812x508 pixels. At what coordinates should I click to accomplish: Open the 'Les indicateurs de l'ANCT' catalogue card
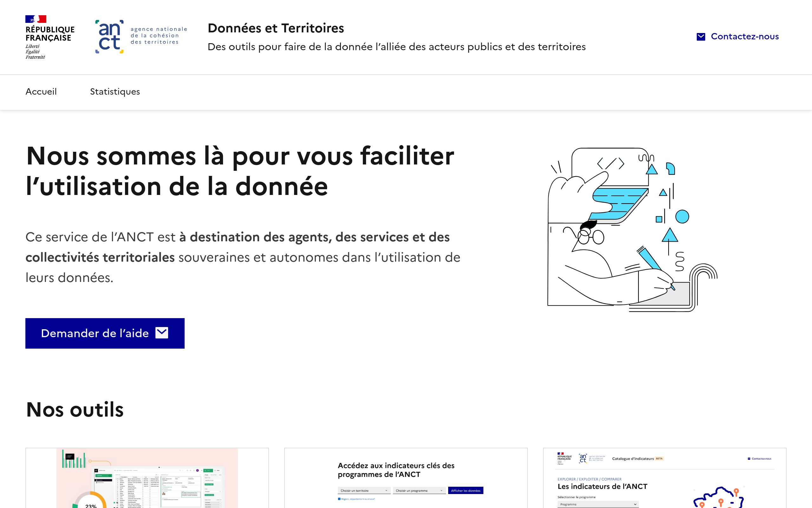pos(665,478)
